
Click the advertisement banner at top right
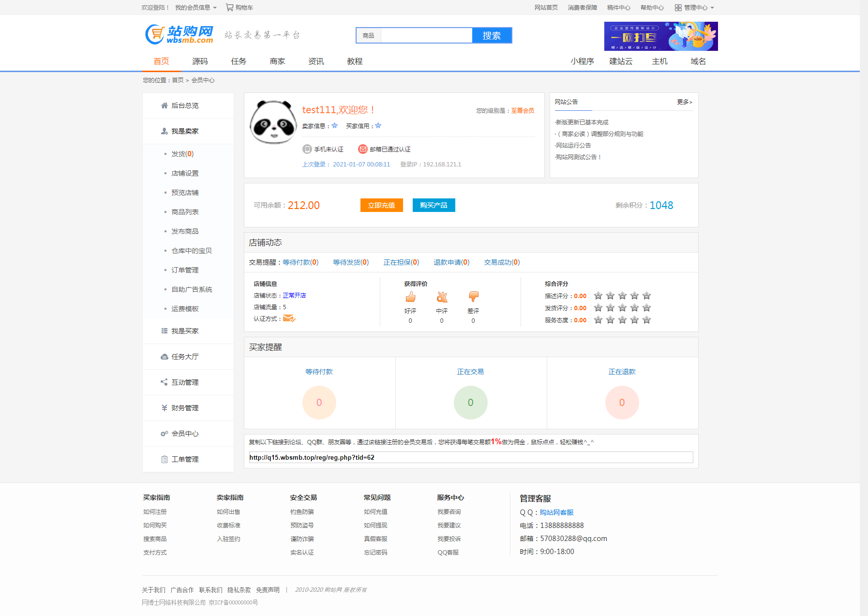tap(661, 36)
